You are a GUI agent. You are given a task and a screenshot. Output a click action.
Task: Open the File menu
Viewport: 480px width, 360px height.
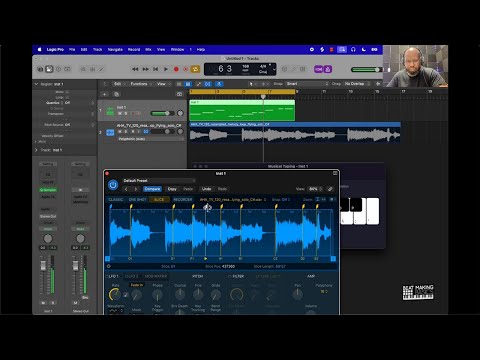(x=72, y=49)
